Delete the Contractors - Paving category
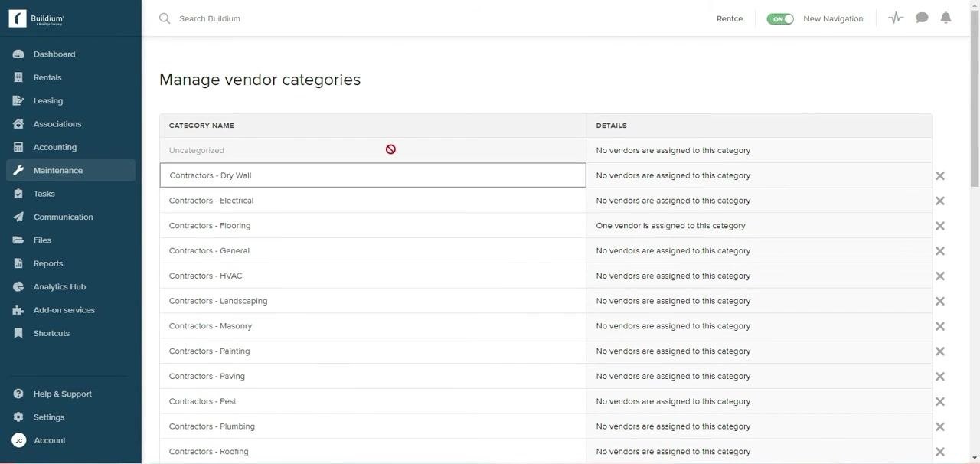 coord(940,376)
